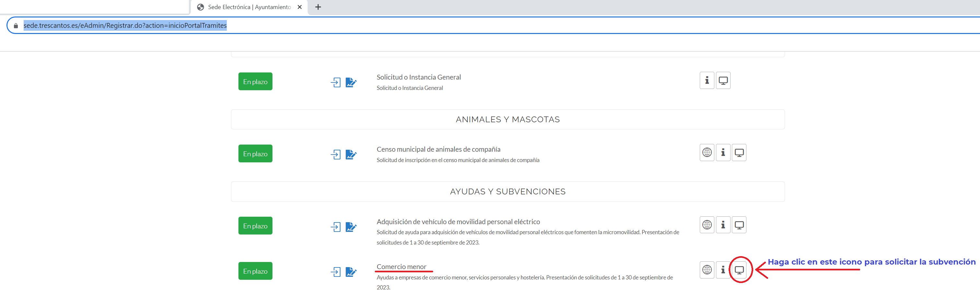Click the padlock site security icon
This screenshot has width=980, height=294.
[x=16, y=26]
